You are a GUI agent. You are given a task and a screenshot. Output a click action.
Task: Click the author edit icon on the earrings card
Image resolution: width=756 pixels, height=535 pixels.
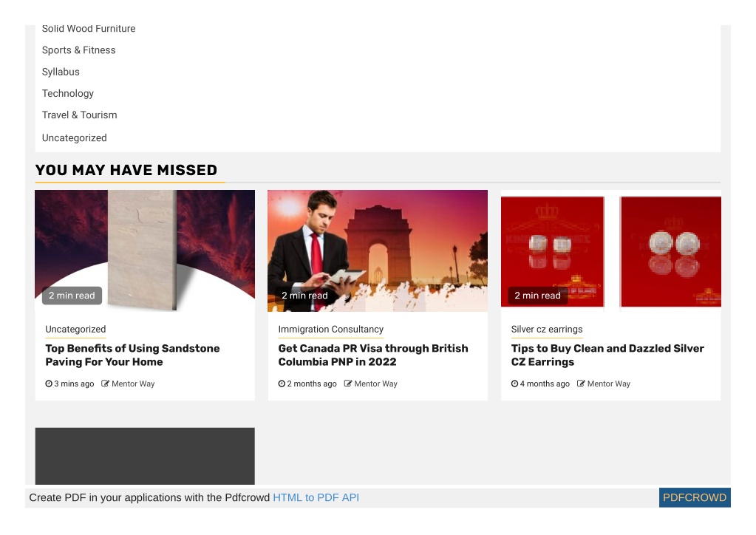[581, 384]
